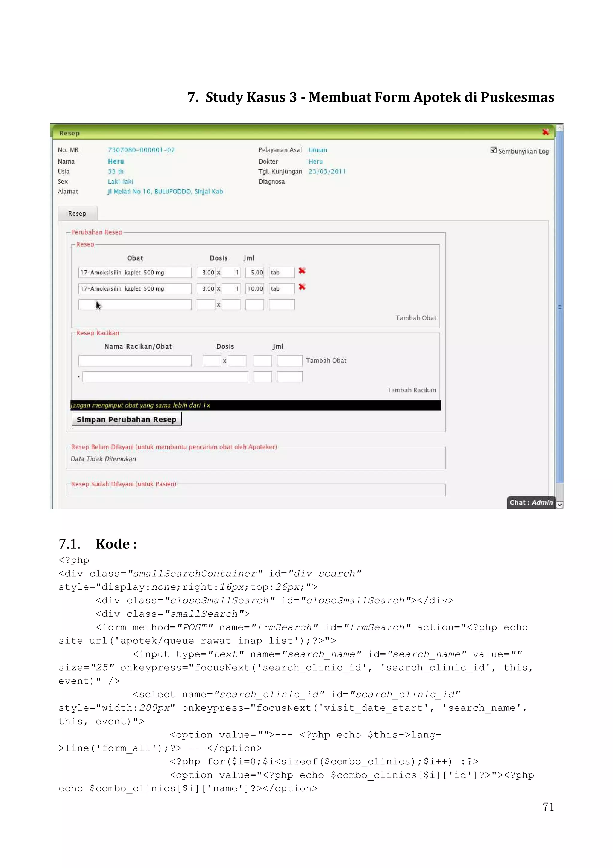Click the scrollbar up arrow
613x868 pixels.
(560, 128)
